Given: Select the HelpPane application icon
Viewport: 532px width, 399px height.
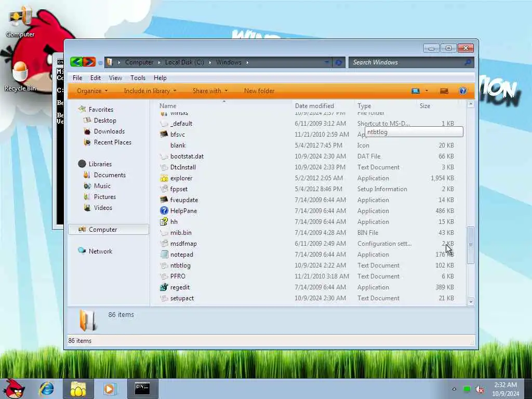Looking at the screenshot, I should coord(164,211).
